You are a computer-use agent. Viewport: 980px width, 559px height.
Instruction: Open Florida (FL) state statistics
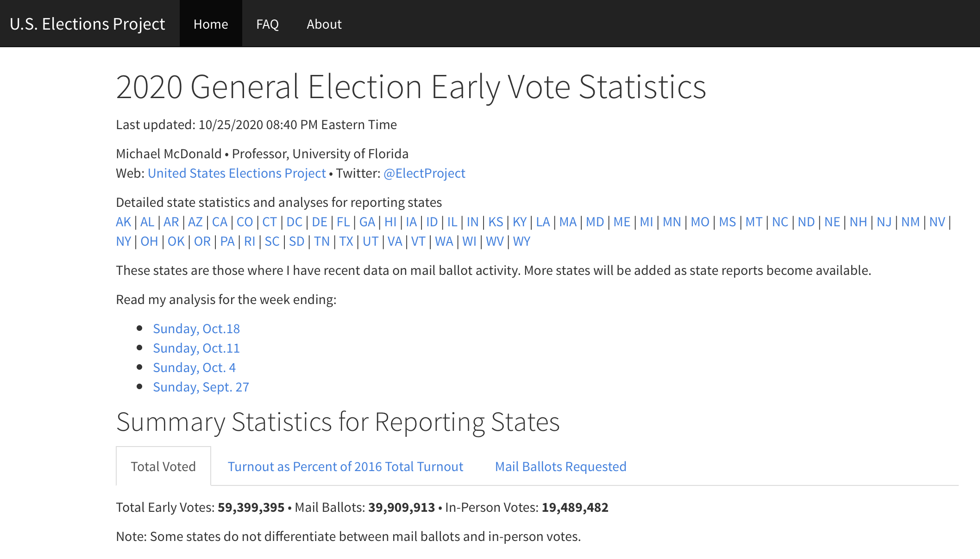click(x=343, y=222)
